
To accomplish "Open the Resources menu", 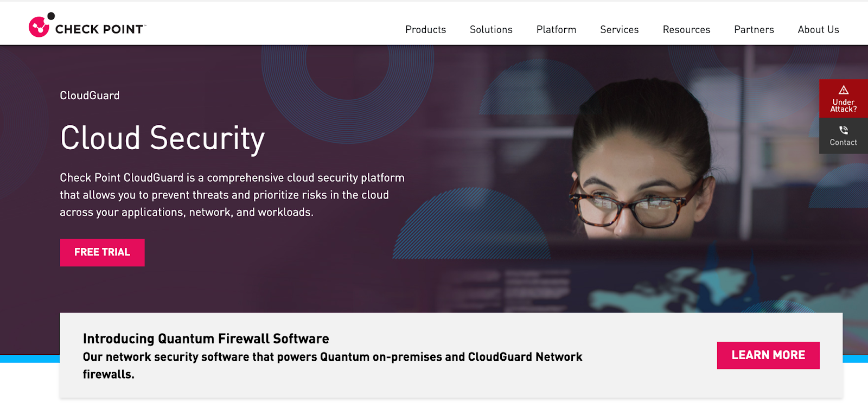I will click(x=686, y=30).
